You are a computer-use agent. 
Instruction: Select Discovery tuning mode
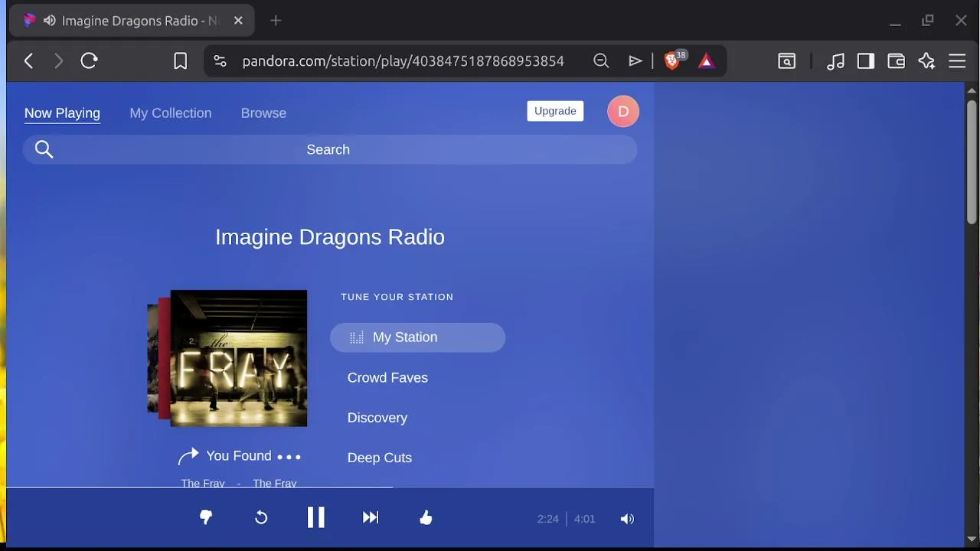(x=377, y=418)
